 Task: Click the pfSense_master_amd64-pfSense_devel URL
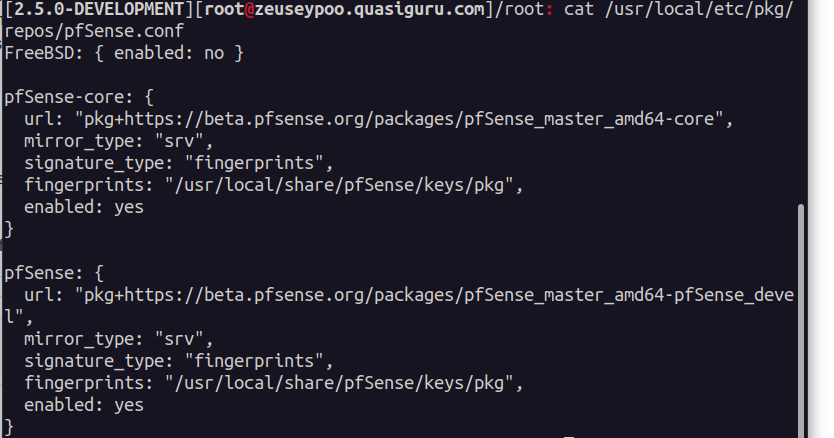pos(399,306)
